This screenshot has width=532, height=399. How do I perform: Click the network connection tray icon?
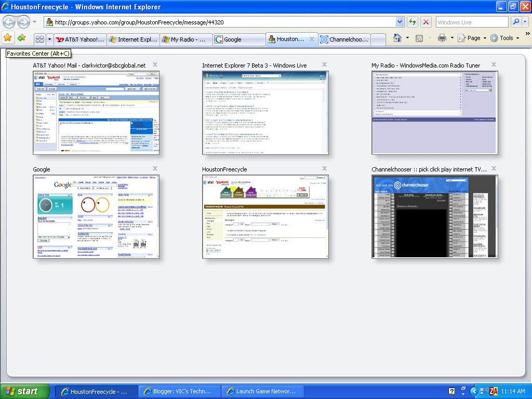pyautogui.click(x=484, y=392)
